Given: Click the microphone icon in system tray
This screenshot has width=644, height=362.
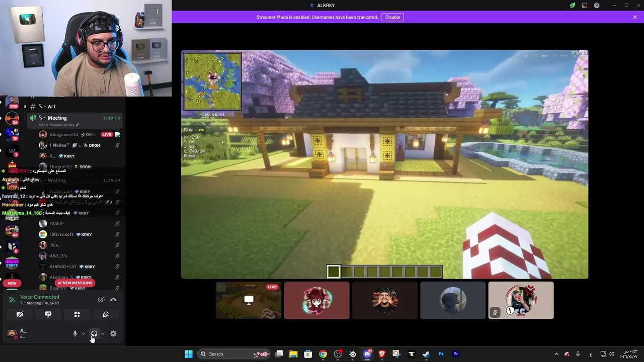Looking at the screenshot, I should (578, 354).
